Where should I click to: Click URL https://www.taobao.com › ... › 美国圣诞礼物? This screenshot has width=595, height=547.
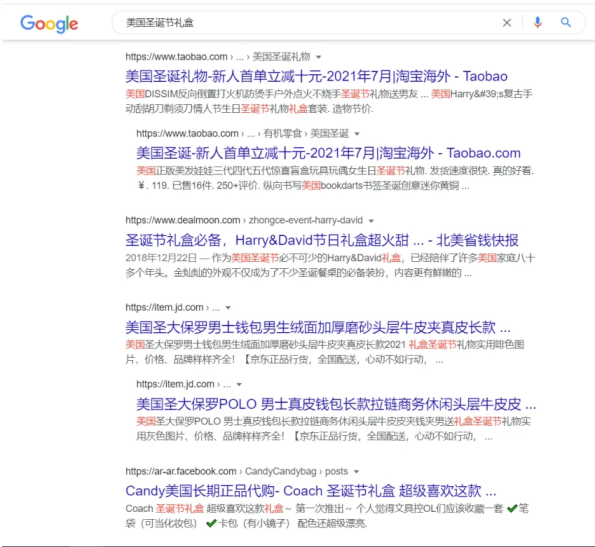pos(218,57)
